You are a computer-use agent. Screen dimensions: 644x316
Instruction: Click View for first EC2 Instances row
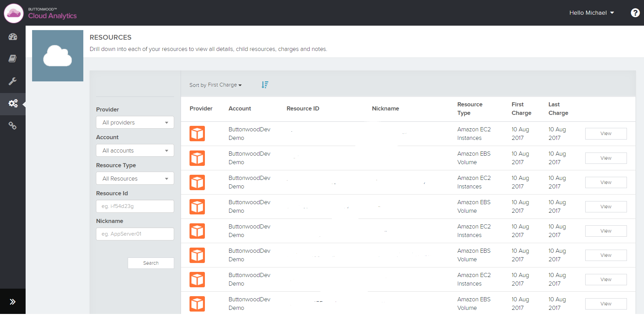point(606,133)
